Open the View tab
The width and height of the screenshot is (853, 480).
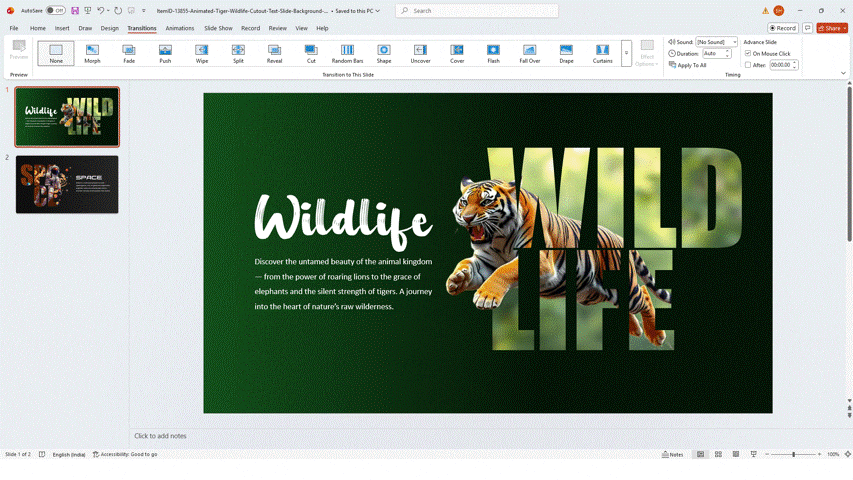pyautogui.click(x=301, y=28)
